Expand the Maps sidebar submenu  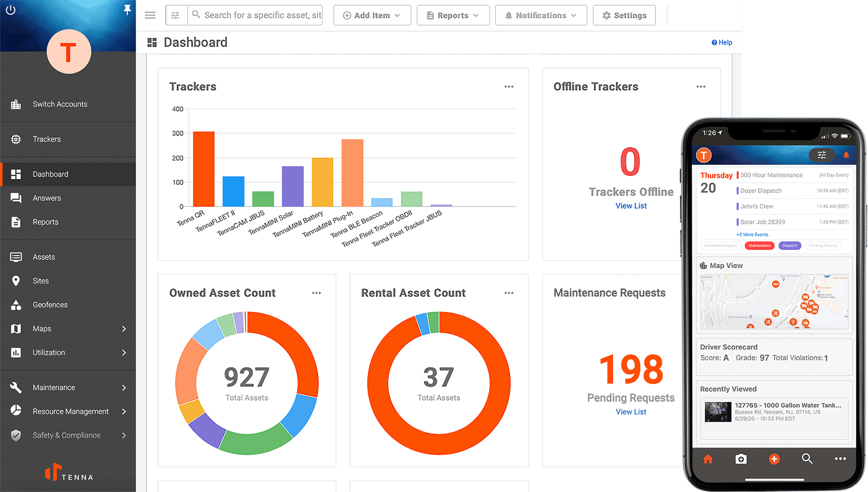click(124, 329)
